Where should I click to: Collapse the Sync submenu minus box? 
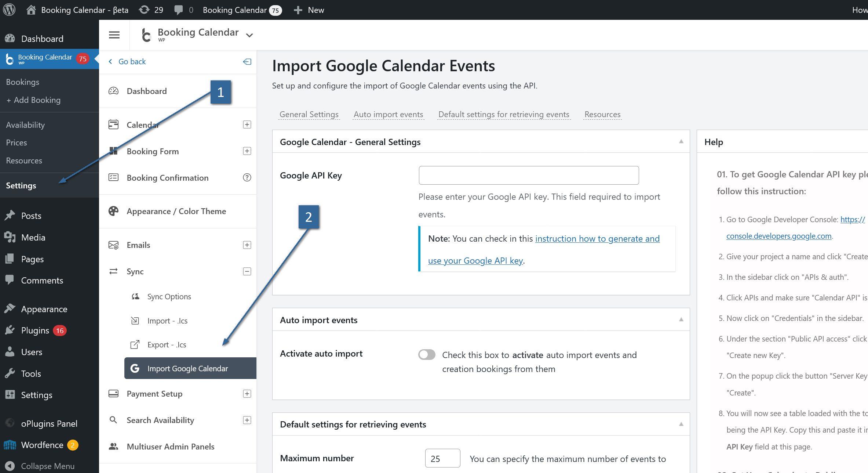(247, 271)
